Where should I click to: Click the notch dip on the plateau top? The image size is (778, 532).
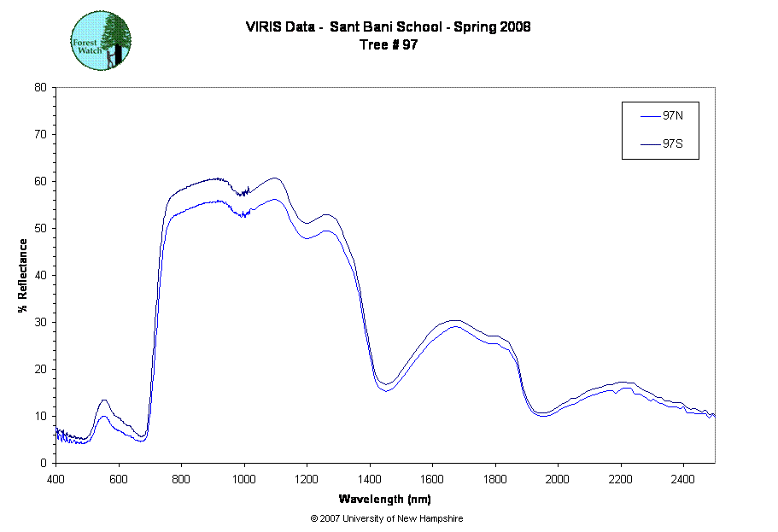(x=243, y=195)
